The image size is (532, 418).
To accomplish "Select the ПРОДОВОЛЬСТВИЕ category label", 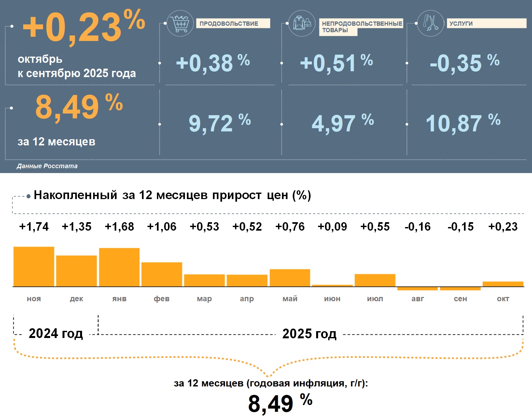I will point(233,23).
